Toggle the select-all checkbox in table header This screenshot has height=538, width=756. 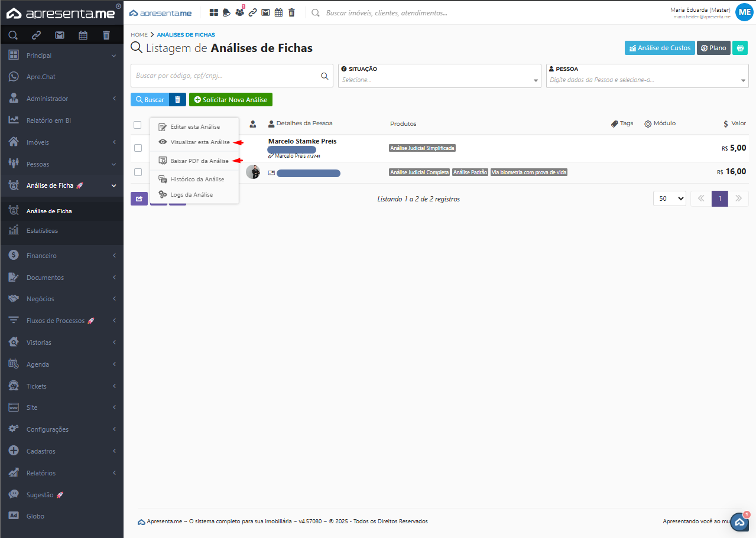[x=138, y=125]
